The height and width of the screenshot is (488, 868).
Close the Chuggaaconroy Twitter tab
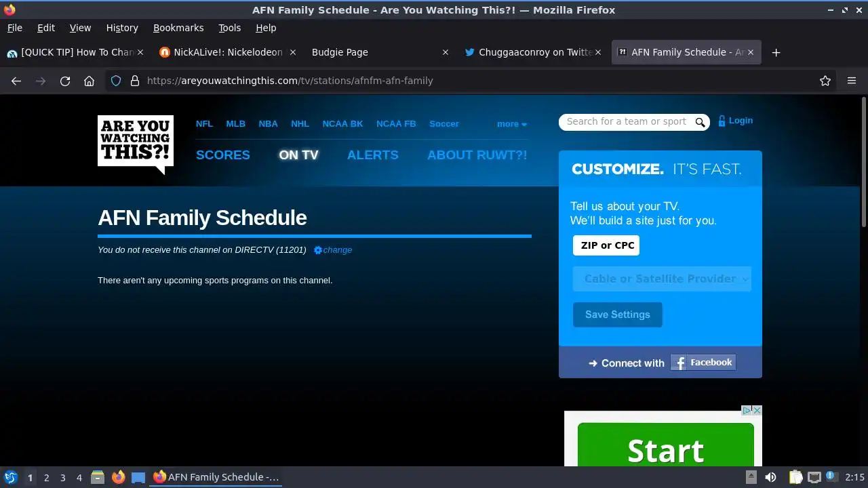click(597, 52)
